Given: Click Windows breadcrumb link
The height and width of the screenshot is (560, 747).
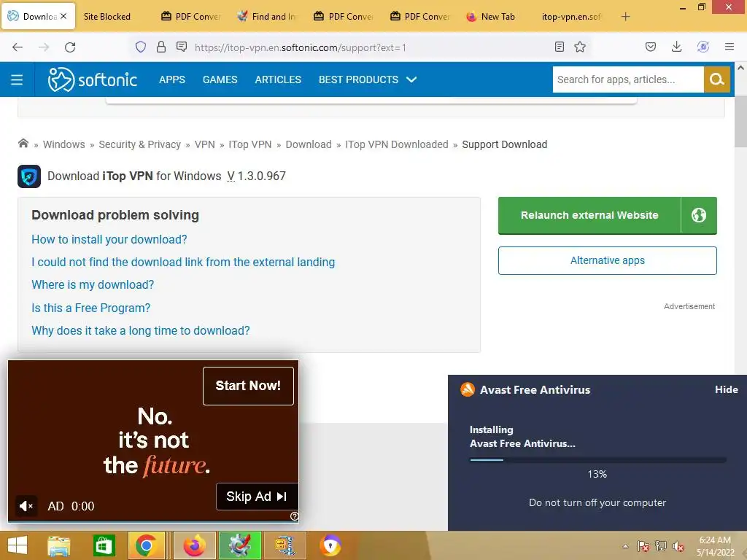Looking at the screenshot, I should [x=64, y=144].
